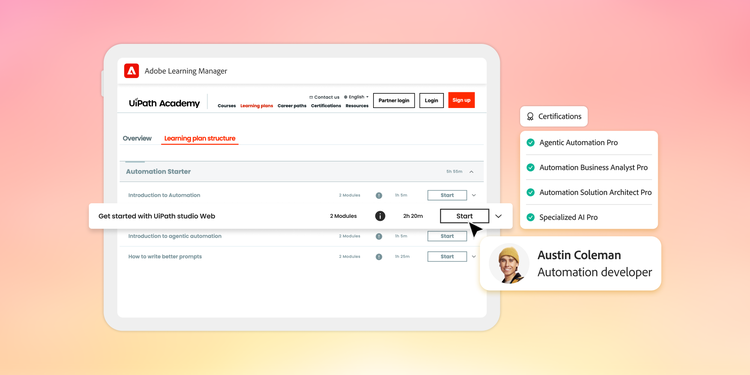
Task: Click info icon on How to write better prompts
Action: [379, 257]
